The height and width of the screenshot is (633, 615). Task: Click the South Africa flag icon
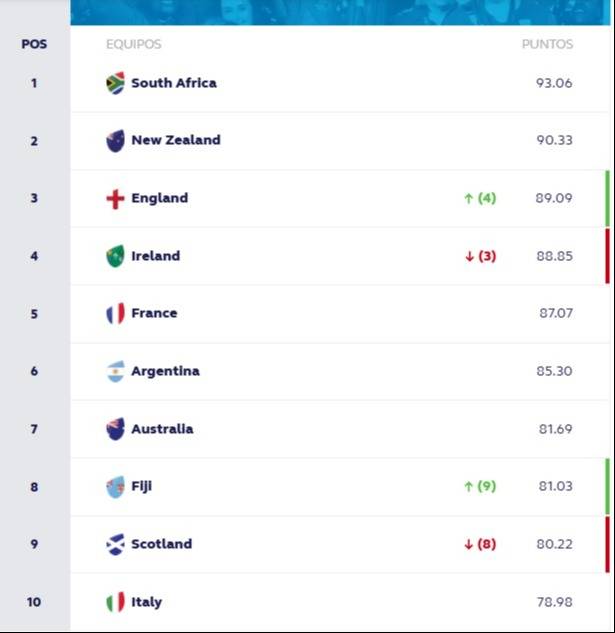click(115, 83)
